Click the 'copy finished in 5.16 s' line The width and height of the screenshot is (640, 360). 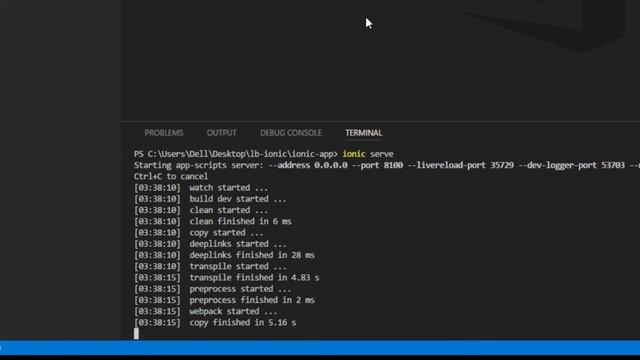click(x=215, y=322)
